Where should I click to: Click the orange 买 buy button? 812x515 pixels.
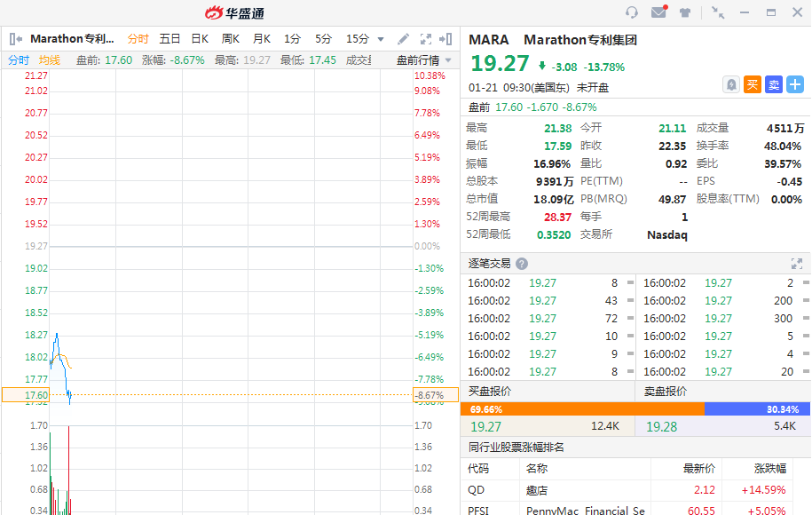(753, 84)
